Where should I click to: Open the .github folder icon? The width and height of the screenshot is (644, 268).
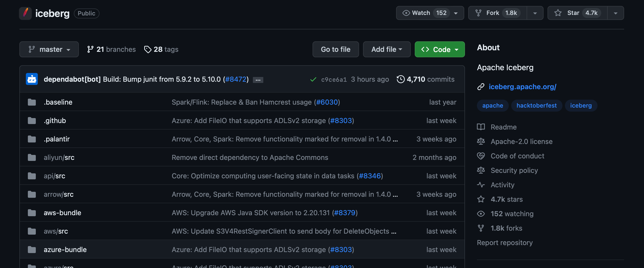point(32,121)
